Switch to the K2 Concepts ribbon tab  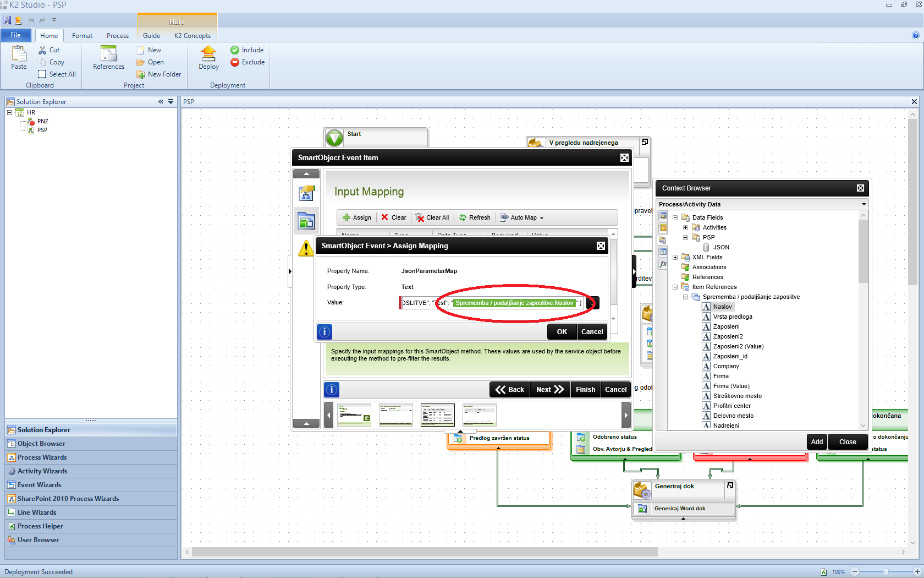[193, 36]
